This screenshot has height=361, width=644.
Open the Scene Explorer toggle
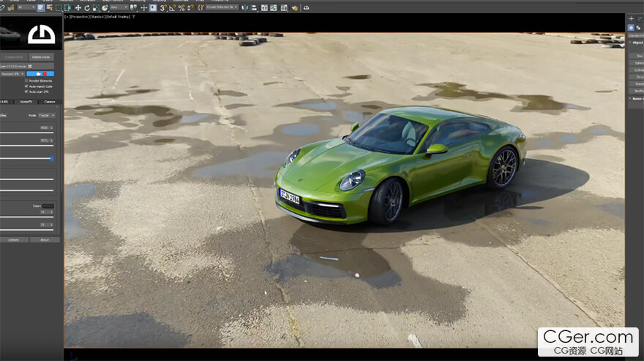(x=264, y=8)
